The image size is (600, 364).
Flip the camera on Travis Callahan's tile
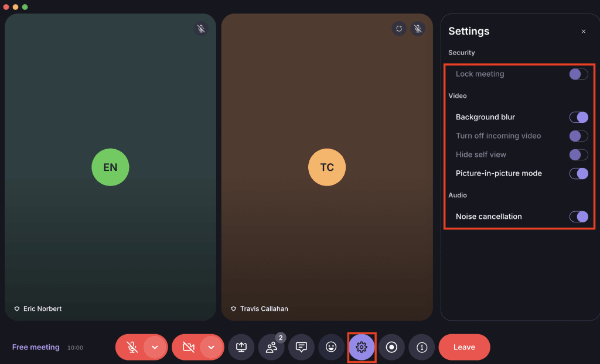[399, 28]
